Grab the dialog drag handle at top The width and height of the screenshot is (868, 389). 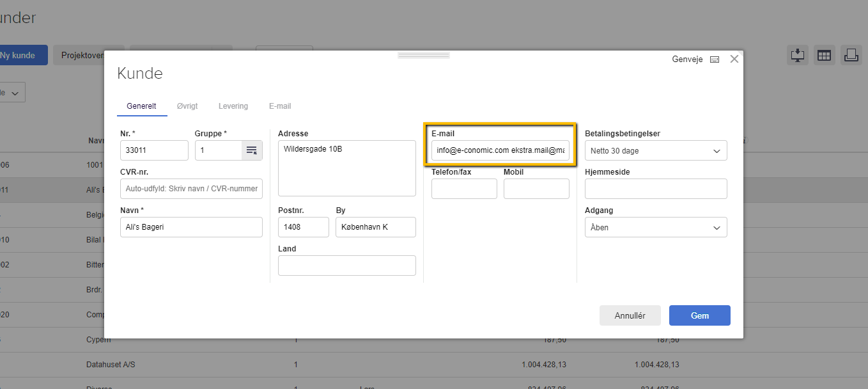[423, 56]
